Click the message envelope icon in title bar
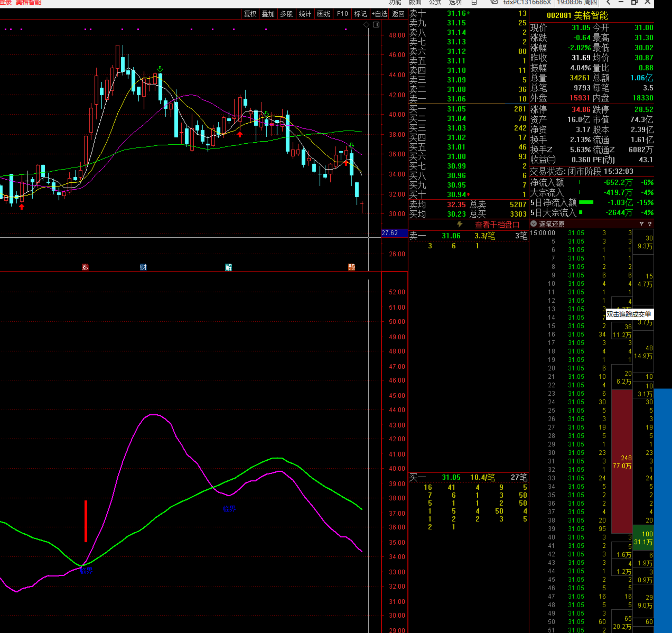This screenshot has width=672, height=633. pyautogui.click(x=494, y=2)
